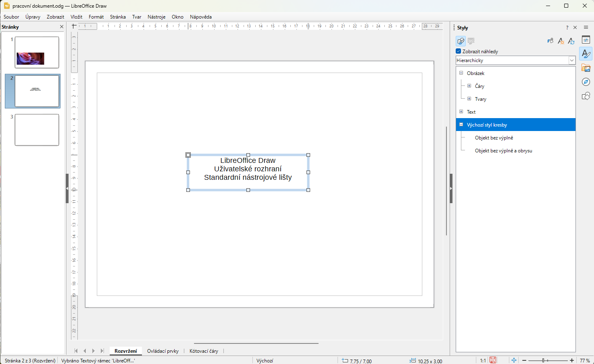Open the Okno menu
Screen dimensions: 594x364
pos(177,17)
